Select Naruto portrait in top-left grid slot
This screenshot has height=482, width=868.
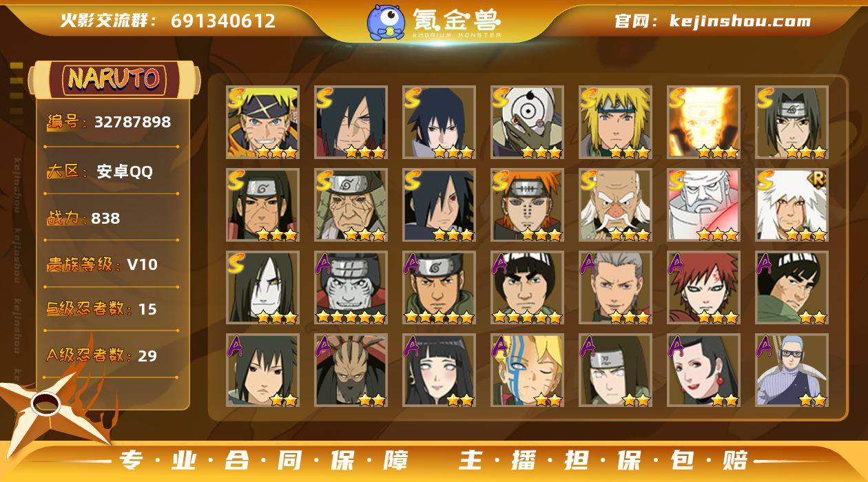pos(262,123)
